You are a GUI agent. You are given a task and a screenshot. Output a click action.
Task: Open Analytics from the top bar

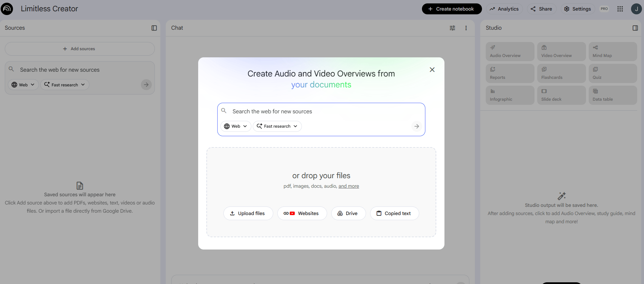tap(504, 9)
